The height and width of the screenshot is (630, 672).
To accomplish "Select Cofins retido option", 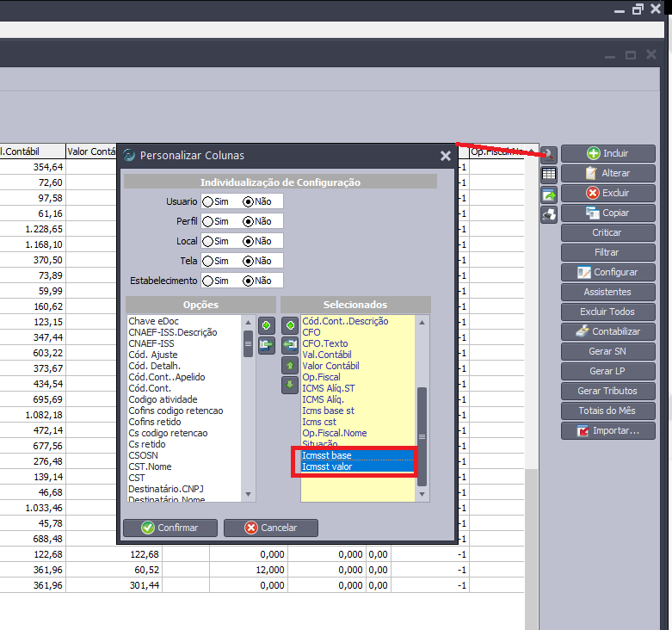I will point(155,422).
